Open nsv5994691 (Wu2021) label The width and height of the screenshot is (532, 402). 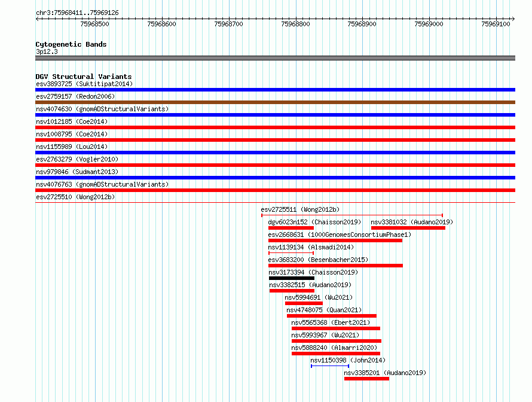point(319,297)
